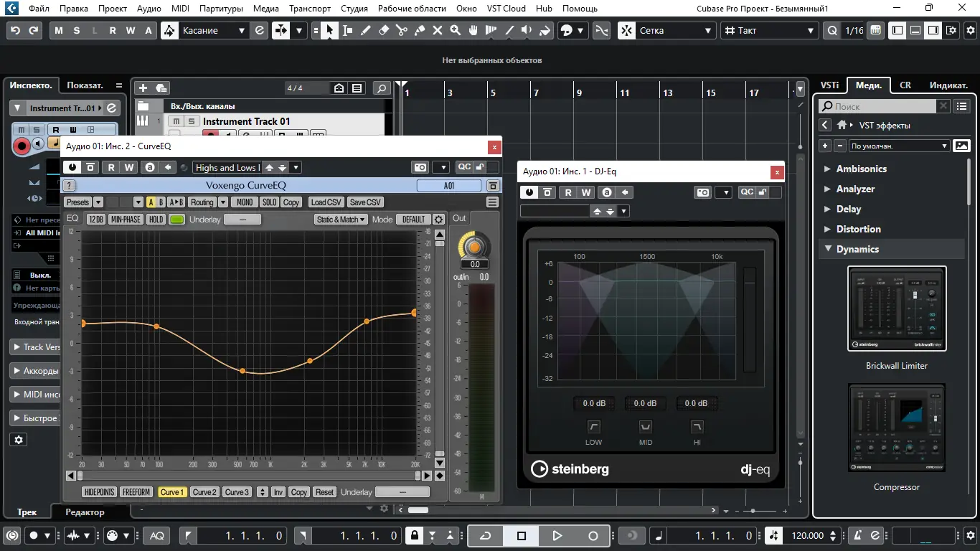Click Reset in CurveEQ
Image resolution: width=980 pixels, height=551 pixels.
(324, 492)
